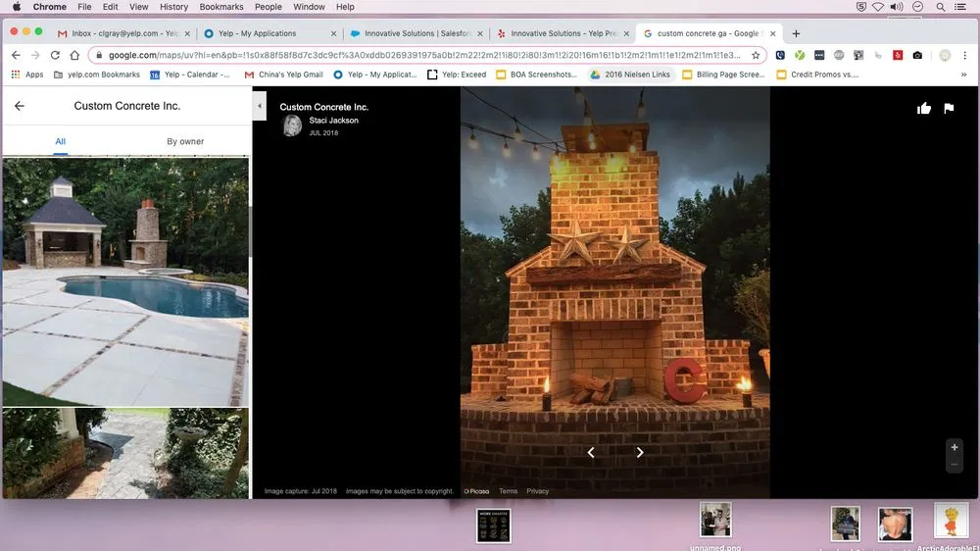Switch to the By owner tab
Viewport: 980px width, 551px height.
pyautogui.click(x=185, y=141)
